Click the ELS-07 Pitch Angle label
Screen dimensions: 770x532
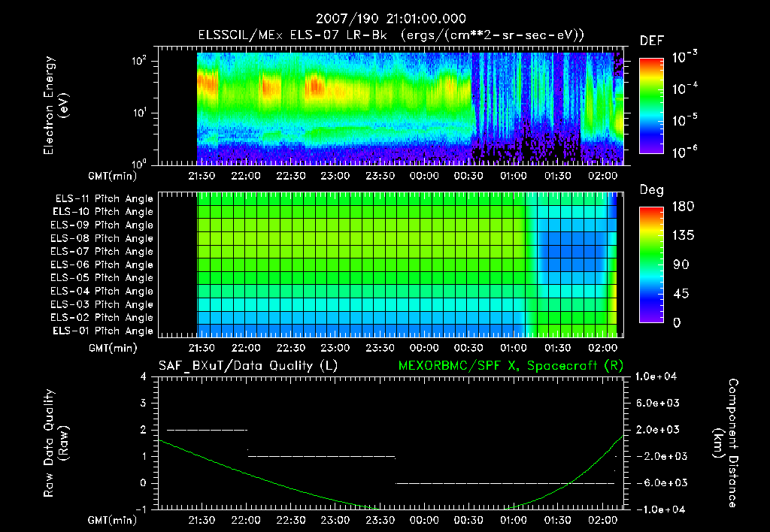[102, 251]
